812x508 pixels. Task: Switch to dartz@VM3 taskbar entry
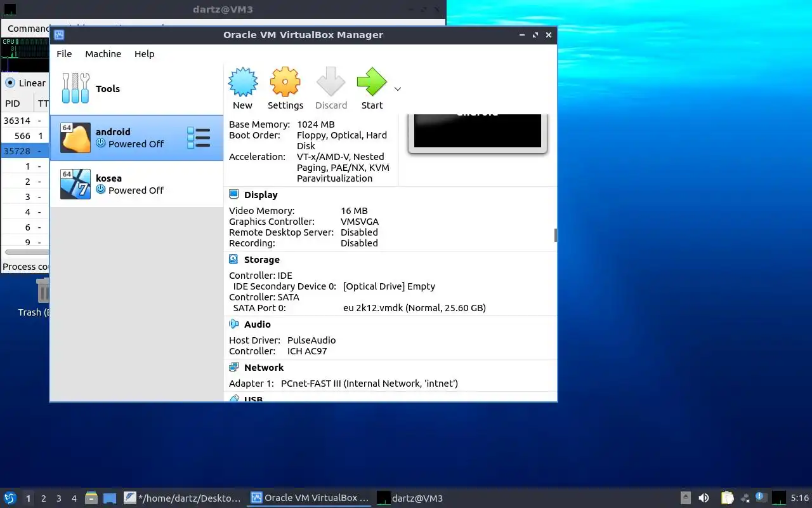[x=410, y=498]
